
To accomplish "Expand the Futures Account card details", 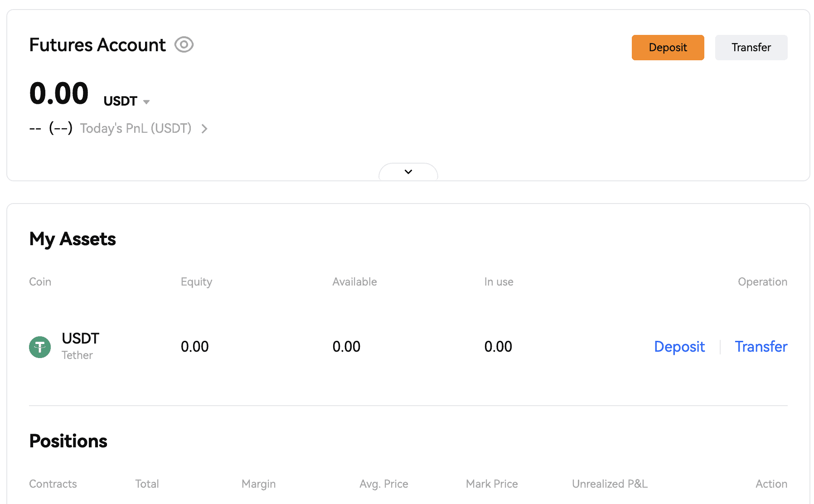I will coord(408,172).
